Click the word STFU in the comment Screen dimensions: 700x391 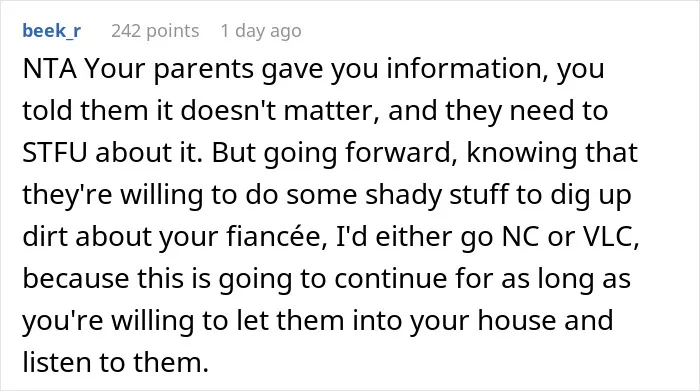(54, 153)
